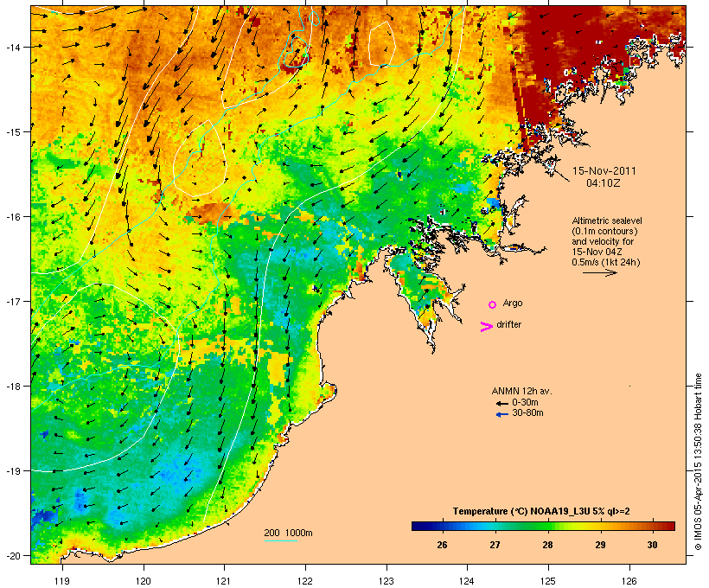Click latitude axis label -20
This screenshot has height=588, width=709.
13,555
